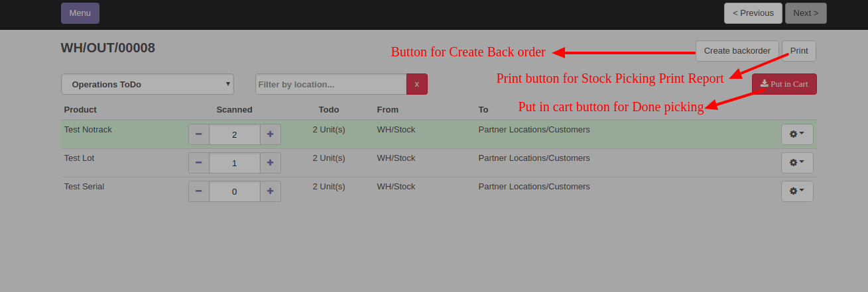Click the From column header
The image size is (868, 292).
point(388,110)
